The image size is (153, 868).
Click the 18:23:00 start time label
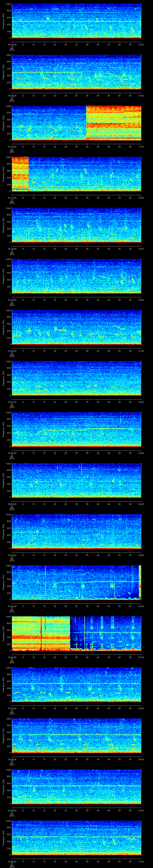[x=12, y=504]
